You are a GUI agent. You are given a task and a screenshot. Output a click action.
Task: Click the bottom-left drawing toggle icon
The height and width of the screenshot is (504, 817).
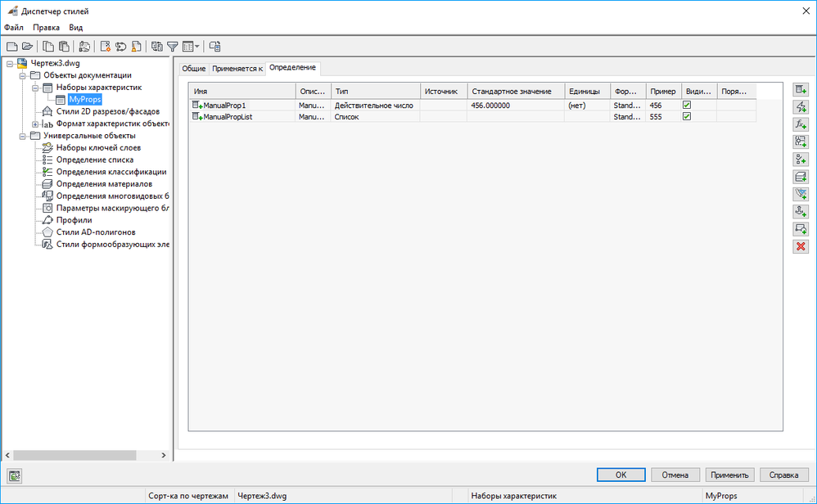click(15, 475)
